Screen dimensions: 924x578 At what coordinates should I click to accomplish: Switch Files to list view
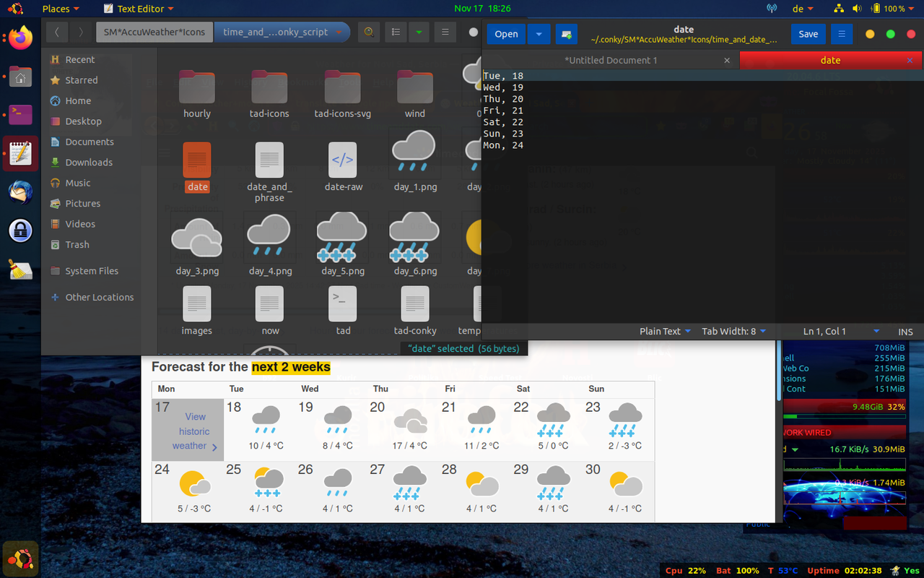click(x=395, y=32)
